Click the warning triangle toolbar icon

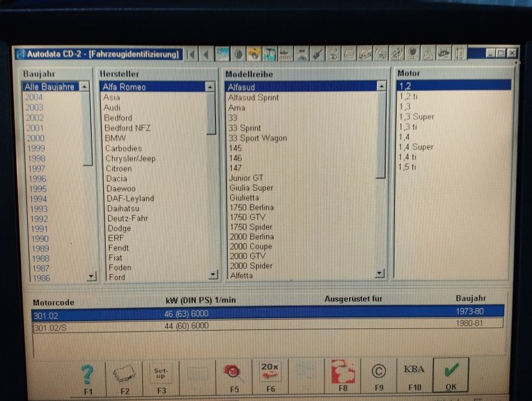428,53
